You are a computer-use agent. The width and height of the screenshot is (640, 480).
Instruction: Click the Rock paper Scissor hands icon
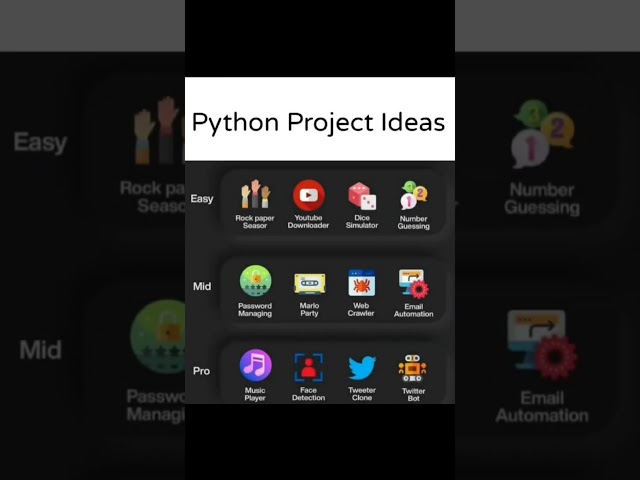point(255,194)
